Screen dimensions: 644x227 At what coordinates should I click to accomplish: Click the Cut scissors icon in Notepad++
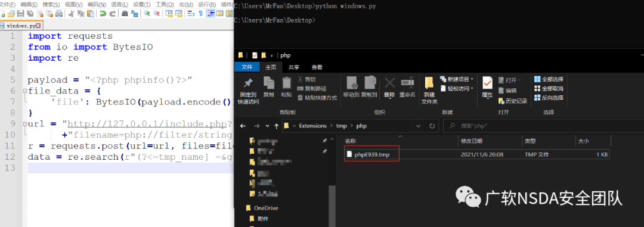[x=72, y=14]
